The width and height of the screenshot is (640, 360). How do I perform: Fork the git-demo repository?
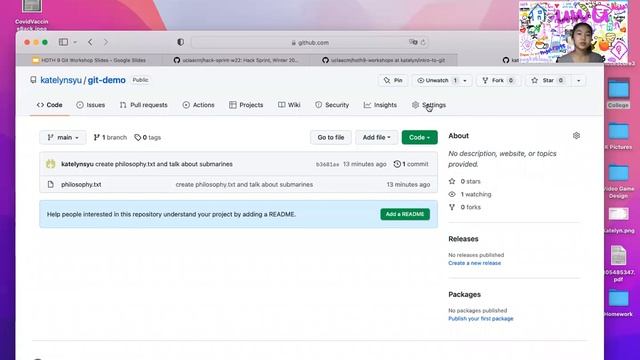coord(498,80)
